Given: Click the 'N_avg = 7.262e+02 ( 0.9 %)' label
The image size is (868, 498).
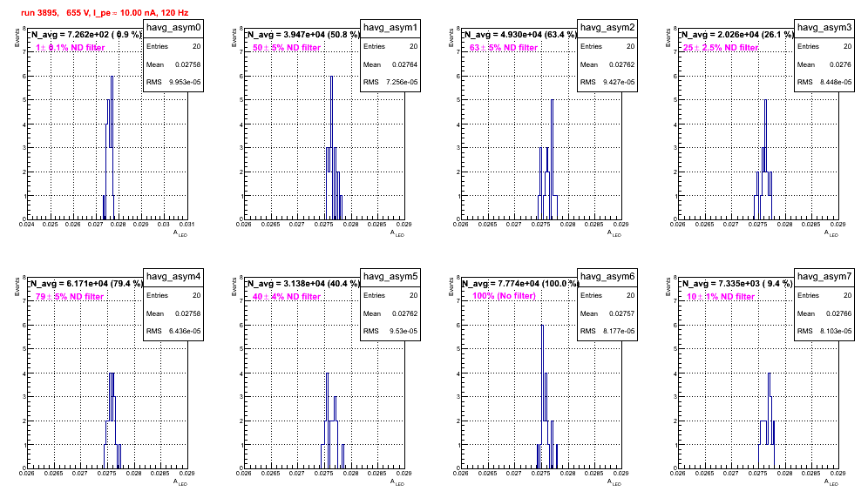Looking at the screenshot, I should click(x=85, y=35).
